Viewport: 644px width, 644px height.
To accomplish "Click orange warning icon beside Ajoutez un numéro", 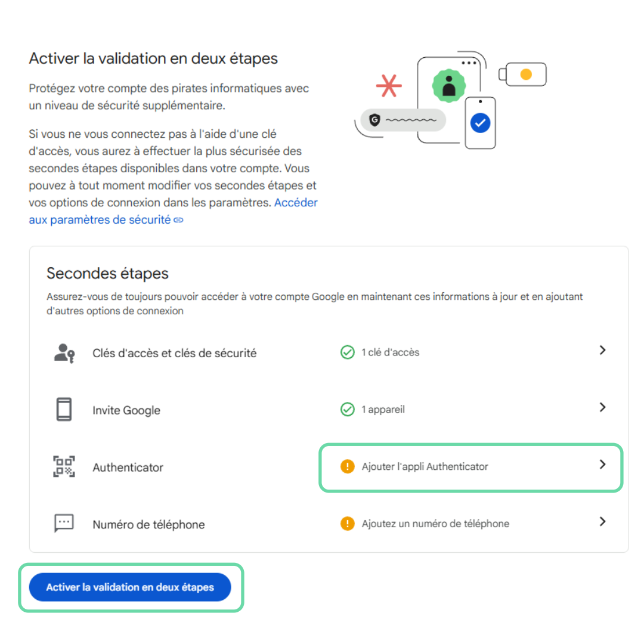I will point(348,524).
